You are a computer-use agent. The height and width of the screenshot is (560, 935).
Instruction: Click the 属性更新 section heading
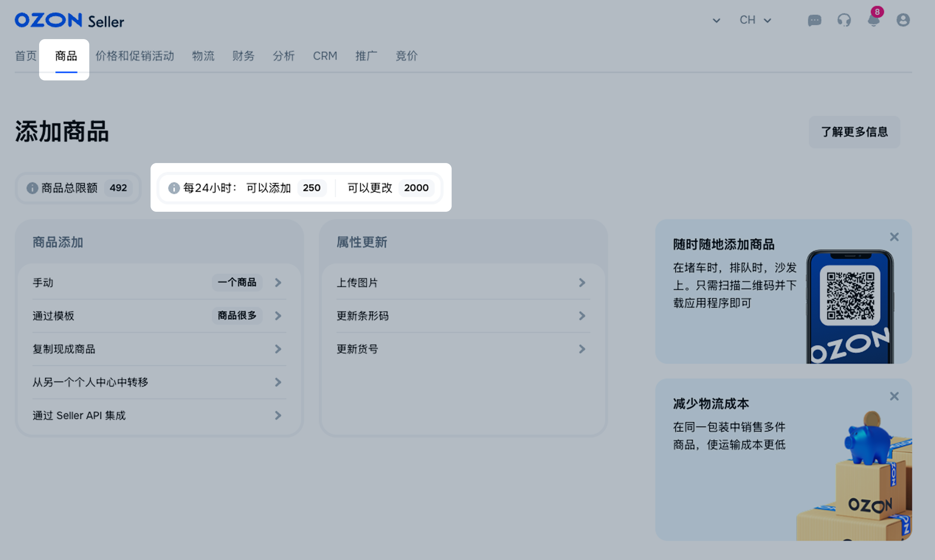[362, 242]
